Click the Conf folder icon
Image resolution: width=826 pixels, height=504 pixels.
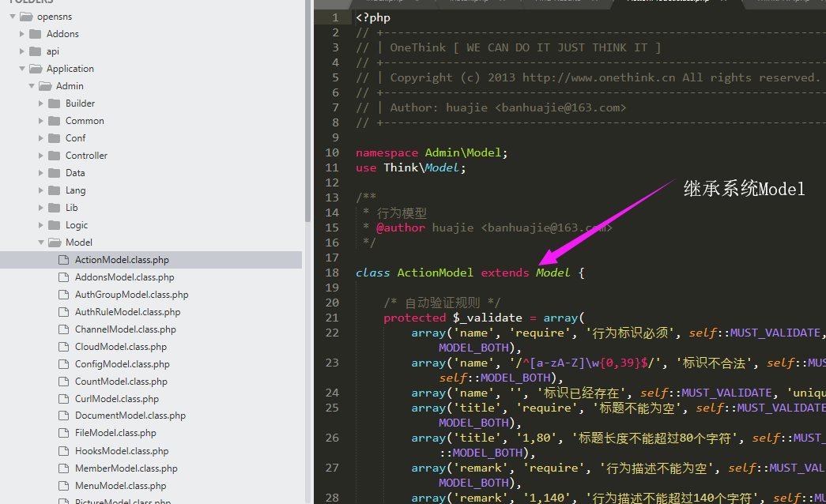click(x=55, y=138)
